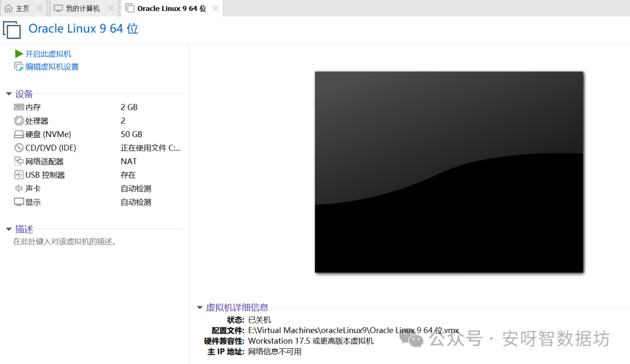Screen dimensions: 630x364
Task: Click the 网络信息不可用 IP address value
Action: (x=274, y=352)
